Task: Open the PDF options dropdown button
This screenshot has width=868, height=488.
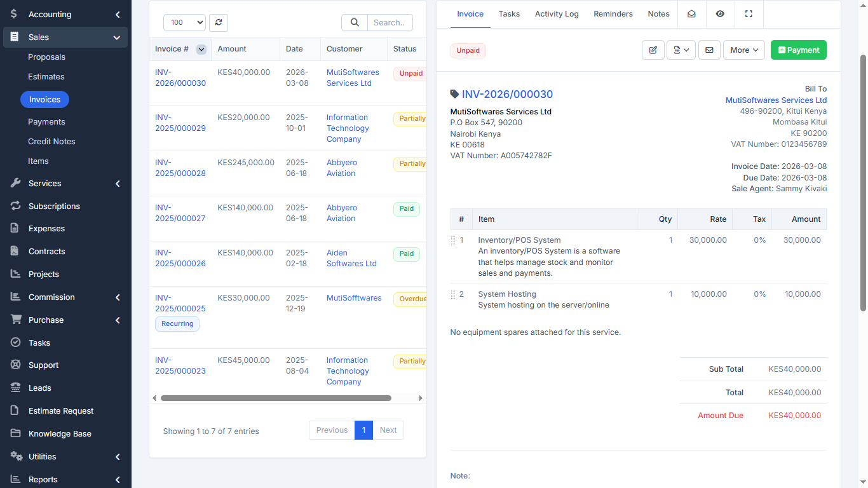Action: 681,50
